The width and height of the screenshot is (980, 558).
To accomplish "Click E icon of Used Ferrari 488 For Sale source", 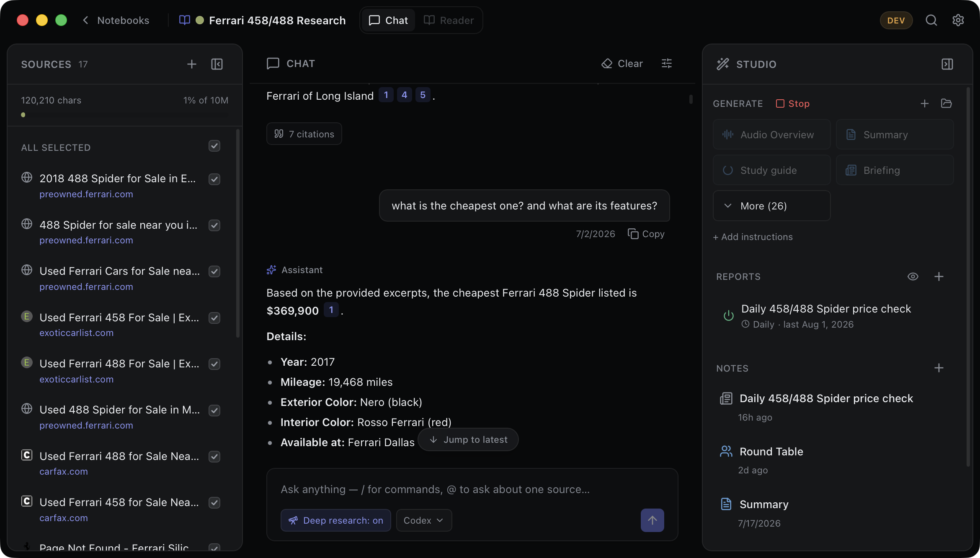I will coord(27,362).
